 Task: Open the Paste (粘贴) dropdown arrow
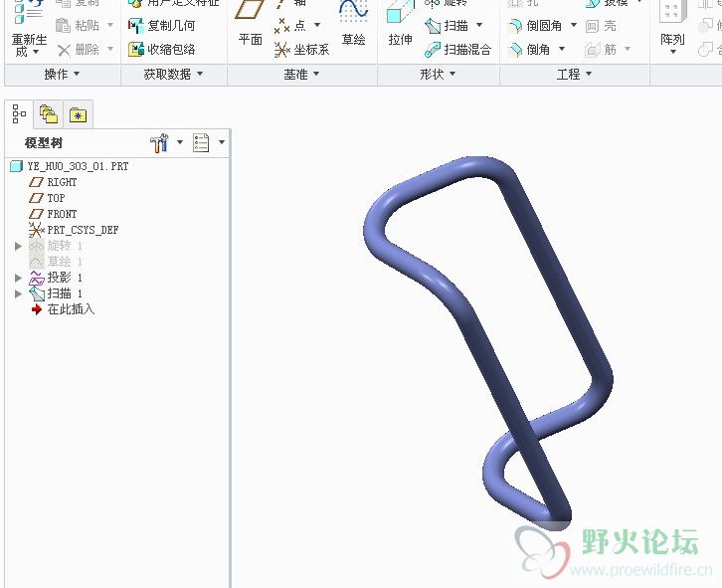click(x=110, y=25)
